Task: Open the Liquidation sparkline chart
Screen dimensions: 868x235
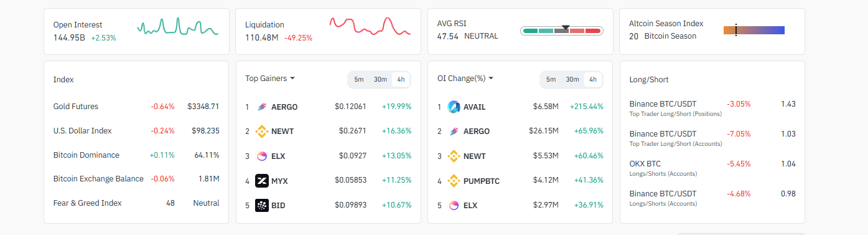Action: [370, 26]
